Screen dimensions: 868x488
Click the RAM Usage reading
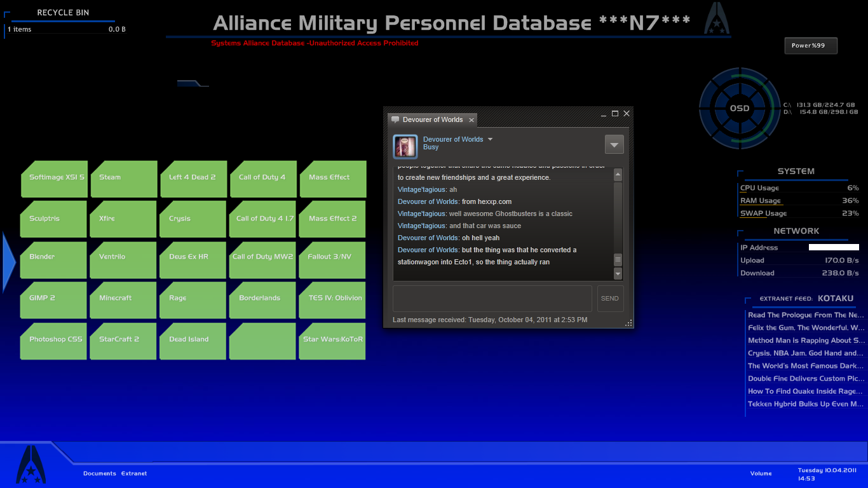[x=799, y=201]
